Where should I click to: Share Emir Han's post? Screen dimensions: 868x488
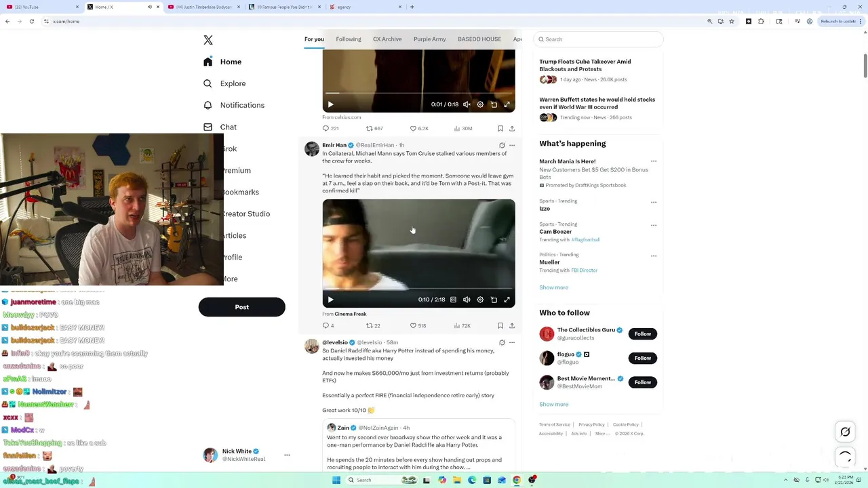pyautogui.click(x=512, y=325)
